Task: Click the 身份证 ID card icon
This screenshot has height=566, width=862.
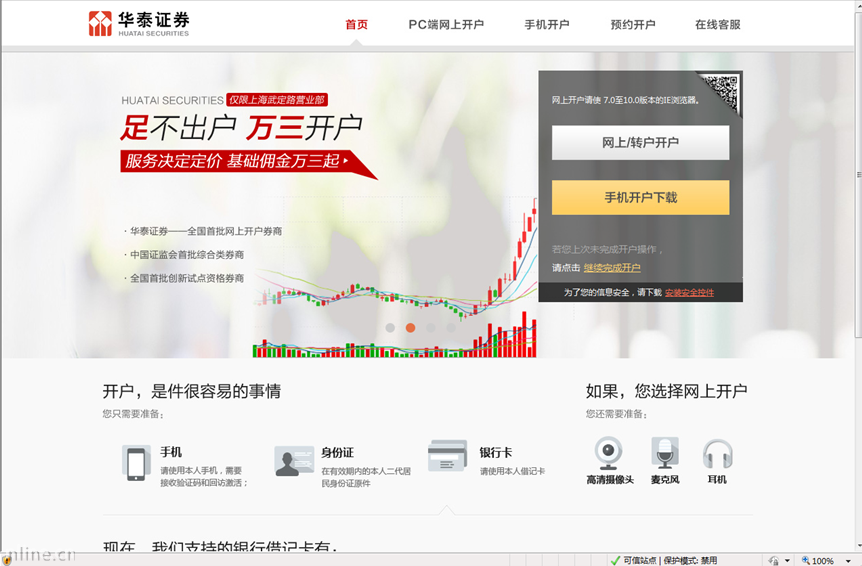Action: 294,460
